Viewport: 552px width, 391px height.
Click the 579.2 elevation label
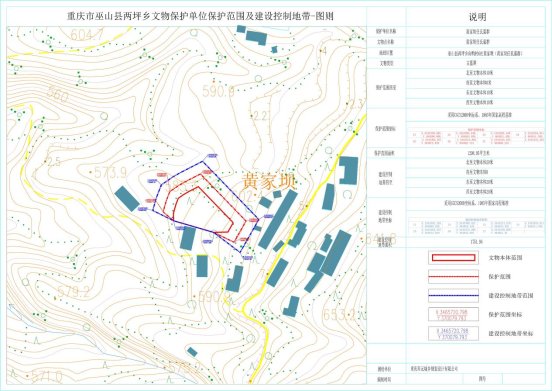pyautogui.click(x=73, y=292)
